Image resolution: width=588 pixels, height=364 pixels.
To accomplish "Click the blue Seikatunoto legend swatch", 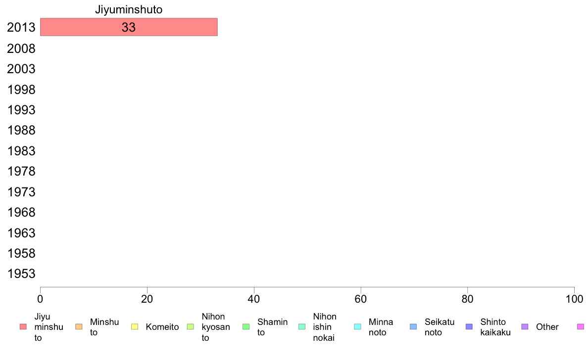I will tap(413, 326).
